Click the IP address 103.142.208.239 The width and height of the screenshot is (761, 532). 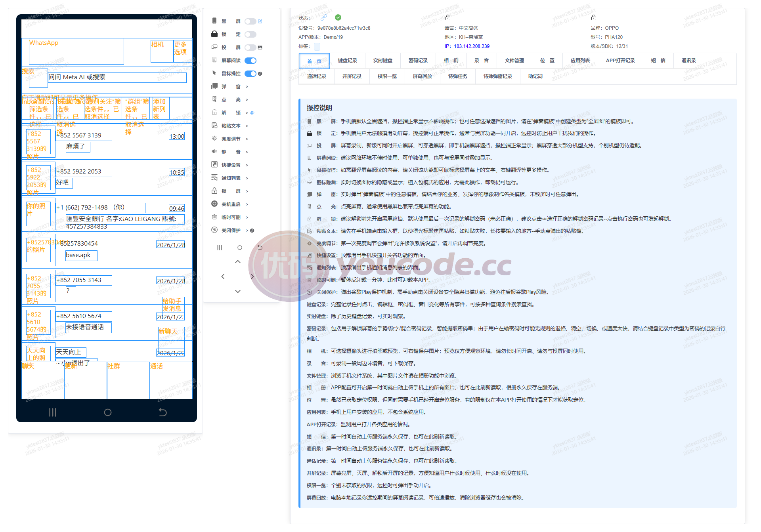tap(472, 46)
